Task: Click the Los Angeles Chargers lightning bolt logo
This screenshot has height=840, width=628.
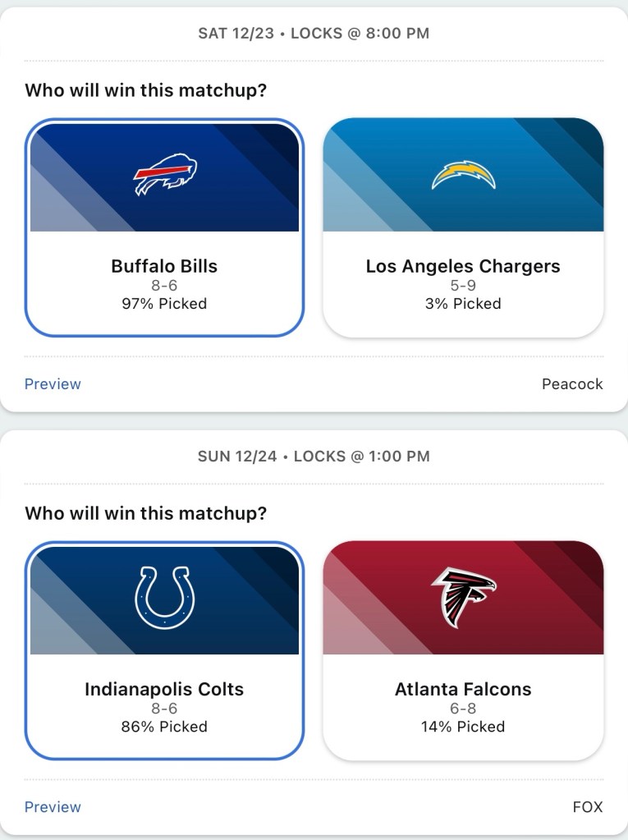Action: [463, 175]
